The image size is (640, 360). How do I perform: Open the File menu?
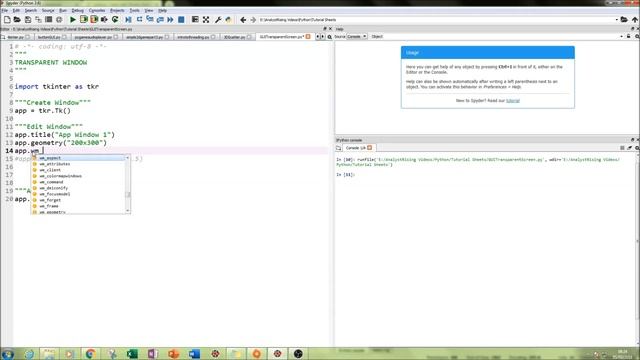tap(4, 10)
